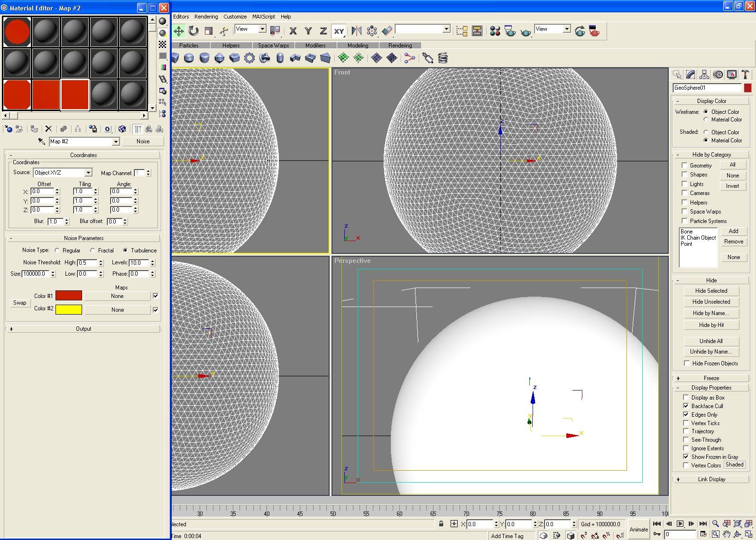Toggle Backface Cull checkbox
The width and height of the screenshot is (756, 540).
[x=686, y=406]
